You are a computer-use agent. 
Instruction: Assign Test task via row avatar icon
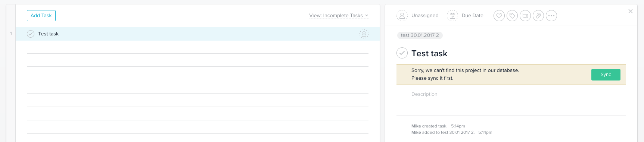pyautogui.click(x=364, y=34)
